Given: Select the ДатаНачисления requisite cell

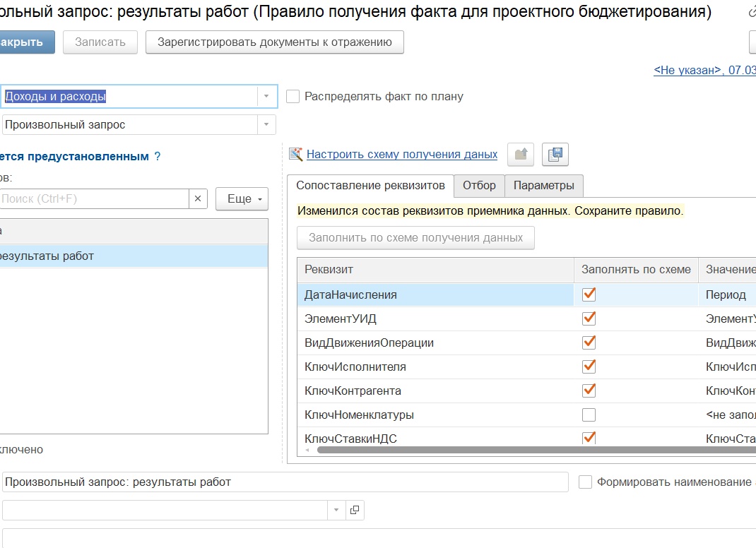Looking at the screenshot, I should click(x=435, y=294).
